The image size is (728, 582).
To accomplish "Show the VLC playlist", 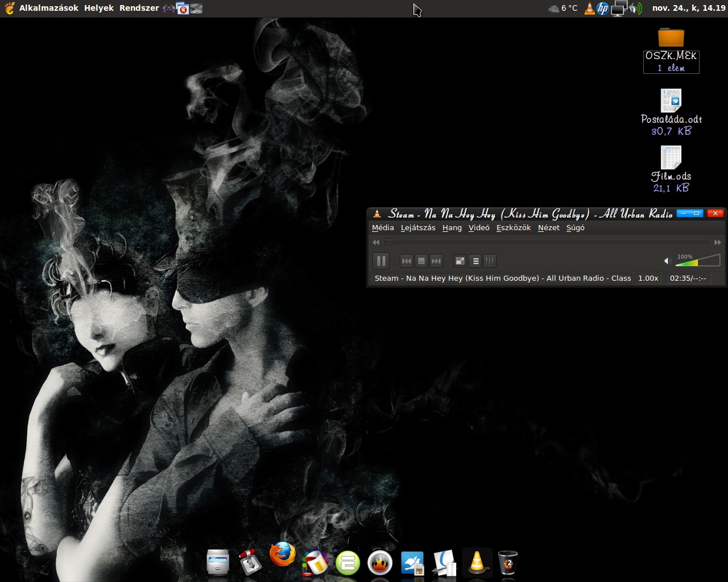I will [x=475, y=261].
